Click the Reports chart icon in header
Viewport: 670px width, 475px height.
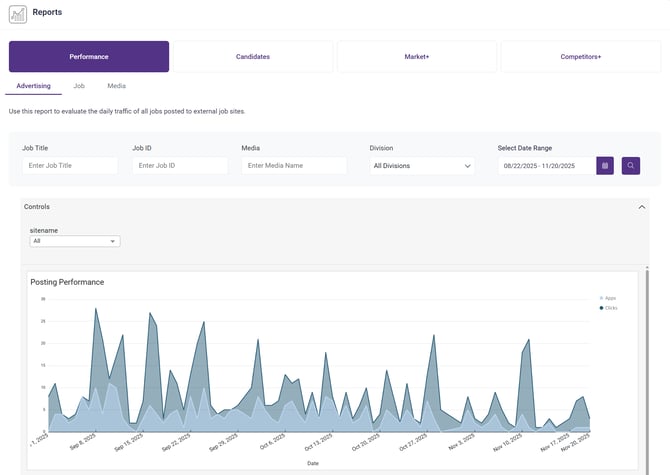(18, 14)
